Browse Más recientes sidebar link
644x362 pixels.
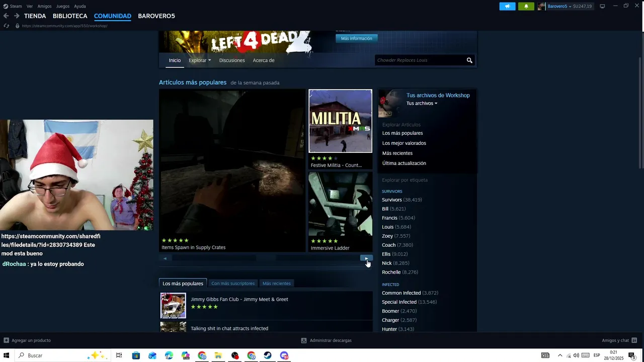click(x=397, y=153)
